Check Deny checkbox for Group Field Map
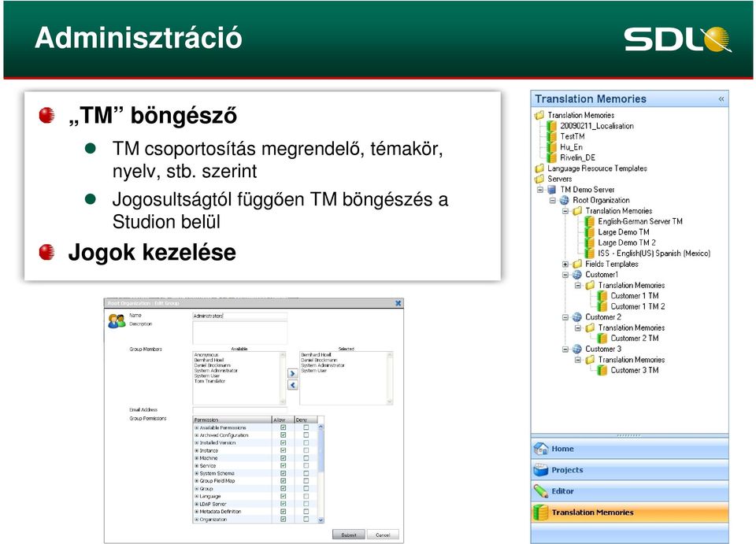The width and height of the screenshot is (756, 544). (x=306, y=481)
